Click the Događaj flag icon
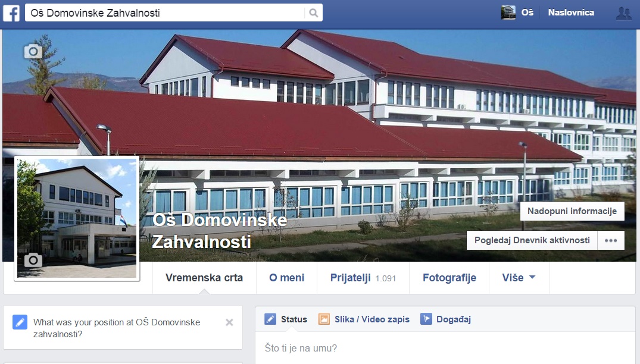This screenshot has height=364, width=640. 426,319
